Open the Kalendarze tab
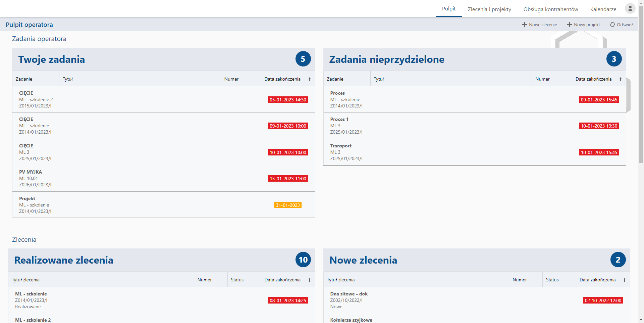Image resolution: width=644 pixels, height=323 pixels. pyautogui.click(x=603, y=9)
